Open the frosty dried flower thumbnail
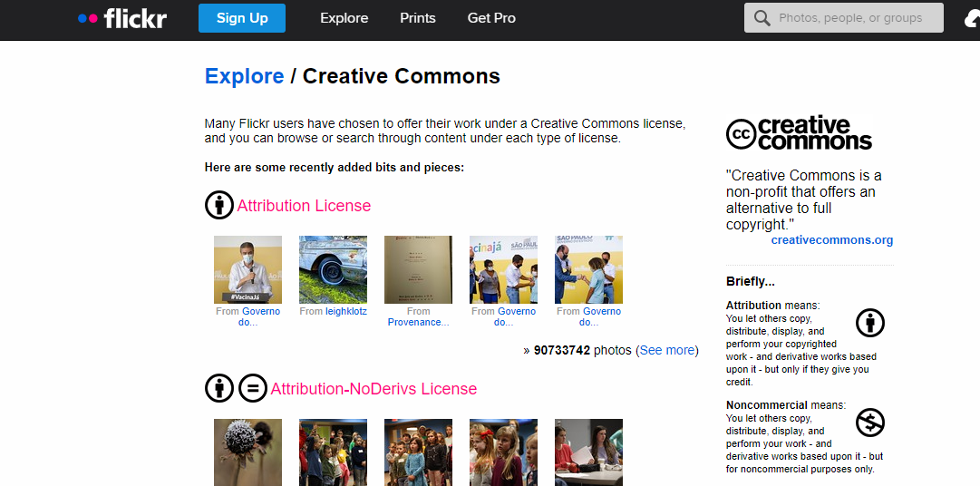This screenshot has width=980, height=486. pyautogui.click(x=247, y=452)
